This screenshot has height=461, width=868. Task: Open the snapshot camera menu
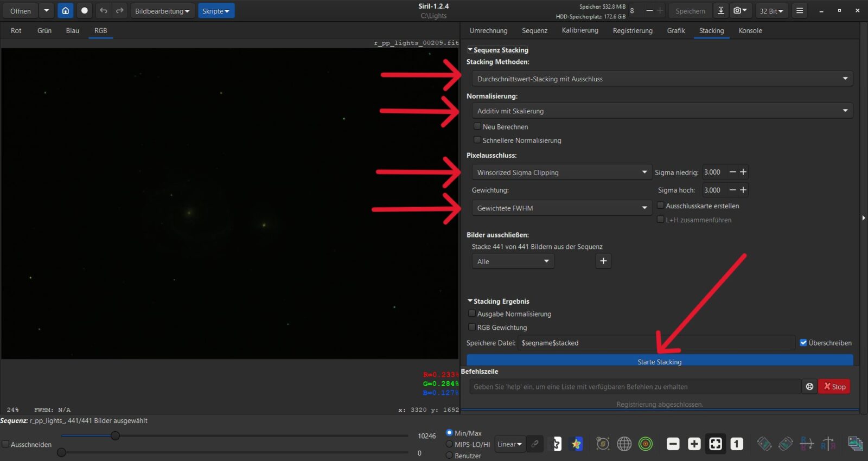(x=741, y=11)
